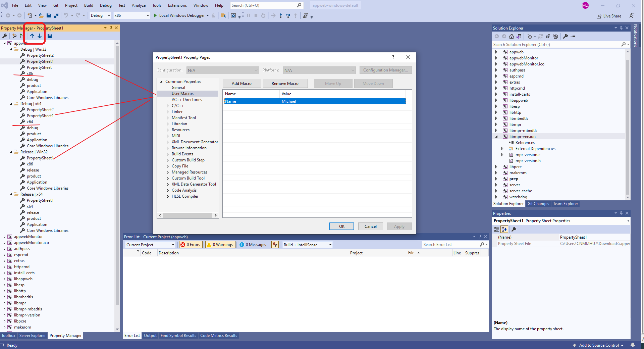Viewport: 644px width, 349px height.
Task: Move property sheet up with arrow icon
Action: click(x=32, y=36)
